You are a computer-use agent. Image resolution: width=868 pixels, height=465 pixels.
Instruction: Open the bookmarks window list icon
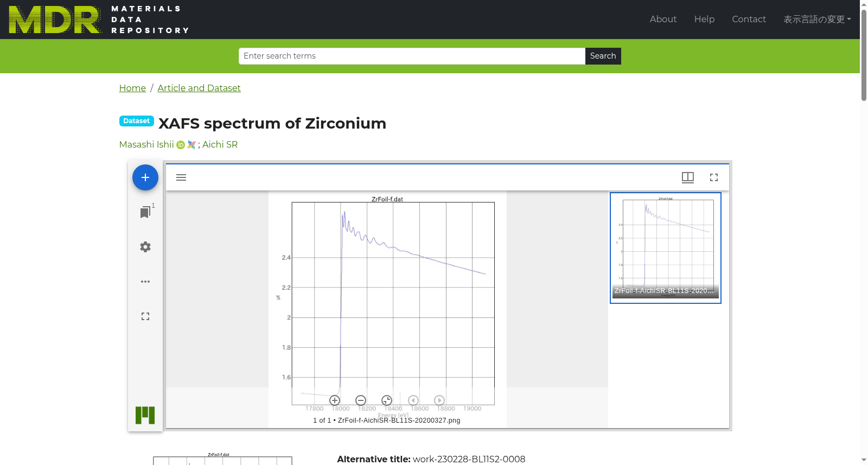click(x=145, y=212)
